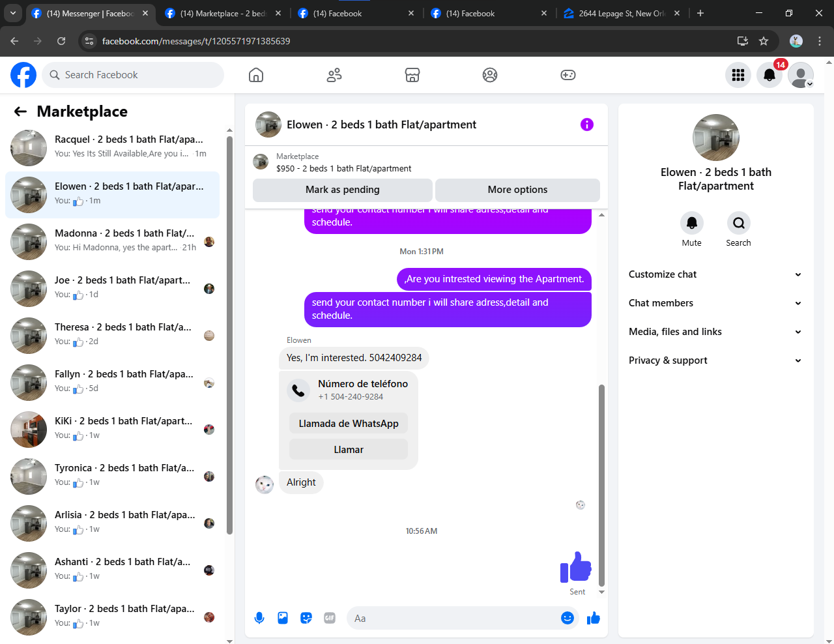The height and width of the screenshot is (644, 834).
Task: Click the Search Facebook field
Action: click(x=133, y=75)
